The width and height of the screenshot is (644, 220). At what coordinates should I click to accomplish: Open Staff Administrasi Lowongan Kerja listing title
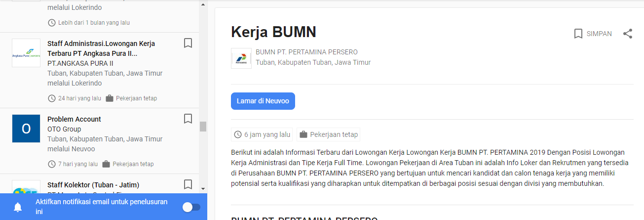pyautogui.click(x=101, y=48)
